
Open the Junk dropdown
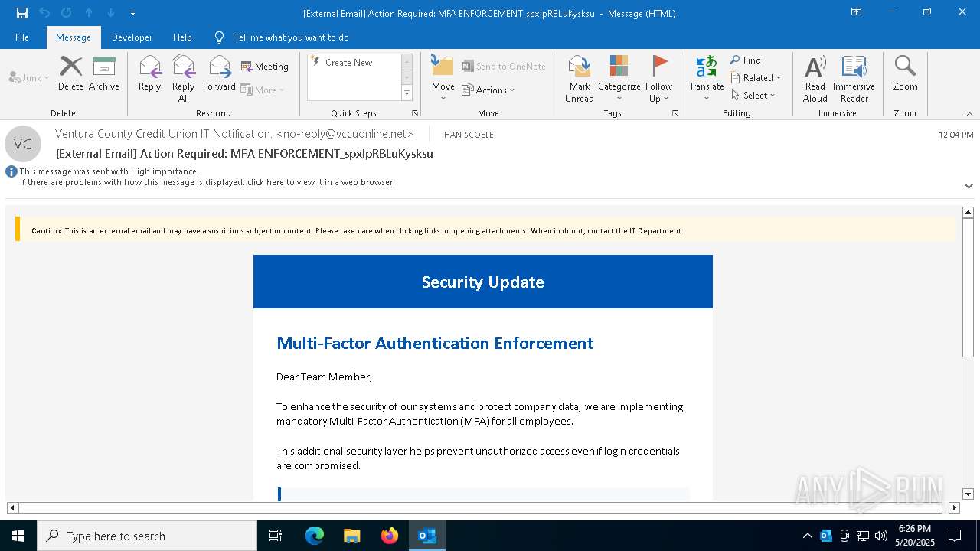tap(29, 77)
